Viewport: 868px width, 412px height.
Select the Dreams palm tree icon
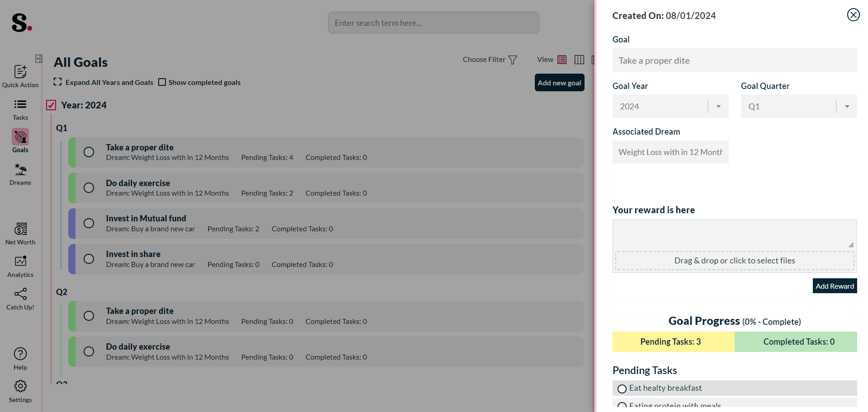coord(20,169)
